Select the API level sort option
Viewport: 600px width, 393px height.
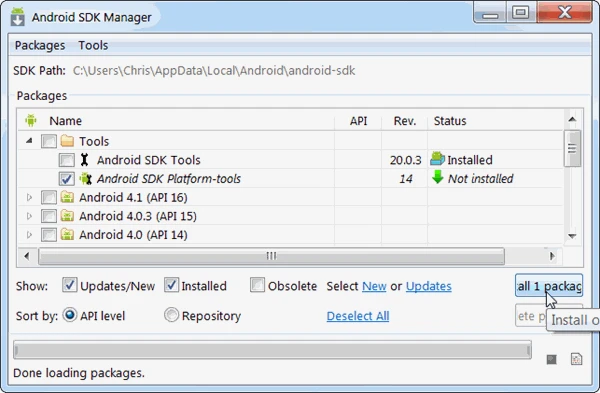pyautogui.click(x=70, y=315)
